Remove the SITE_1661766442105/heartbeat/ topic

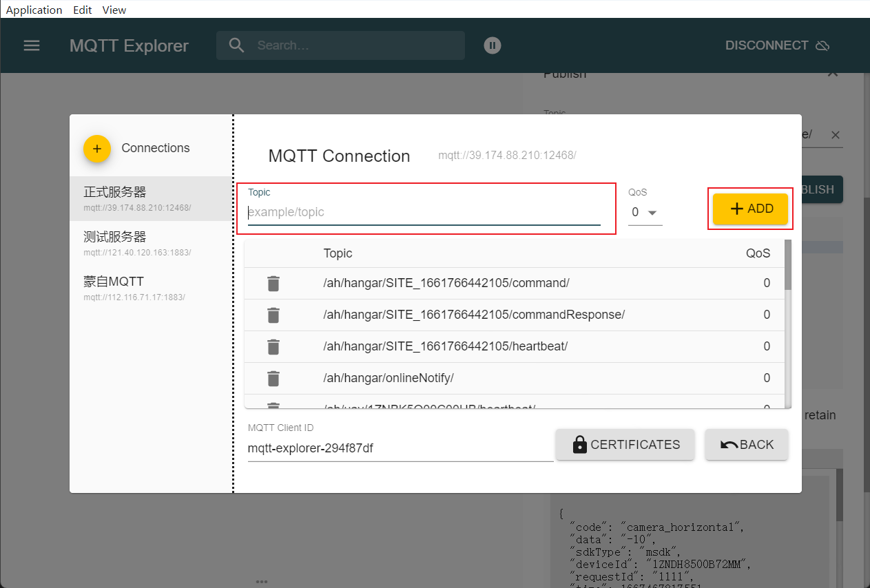pos(273,347)
